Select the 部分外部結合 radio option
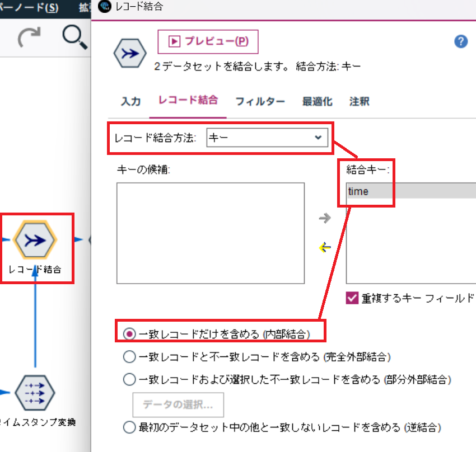 [129, 379]
